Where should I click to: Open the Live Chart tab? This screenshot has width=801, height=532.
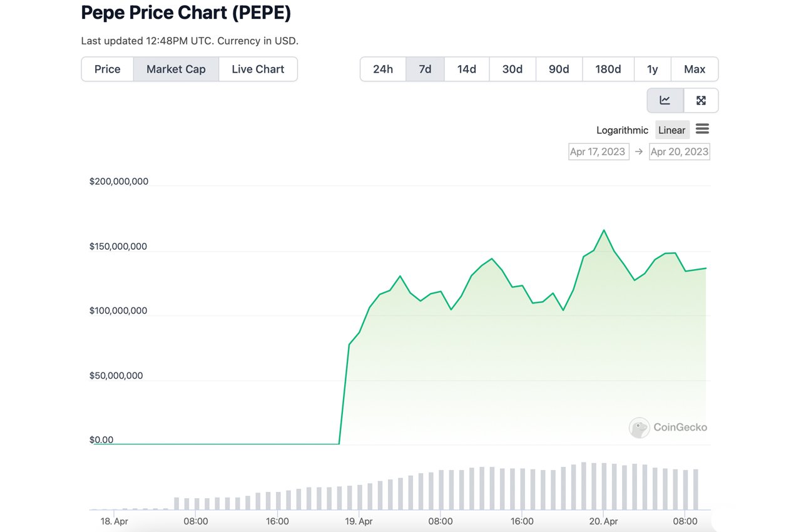pos(258,69)
